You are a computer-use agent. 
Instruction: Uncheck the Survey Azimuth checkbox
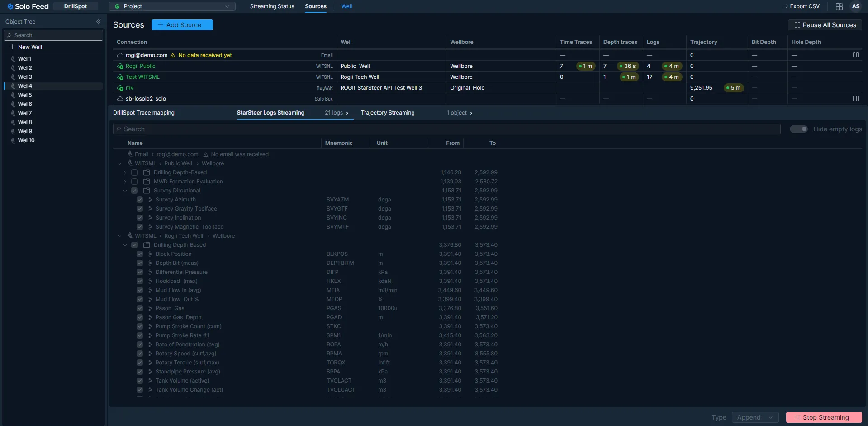[140, 200]
